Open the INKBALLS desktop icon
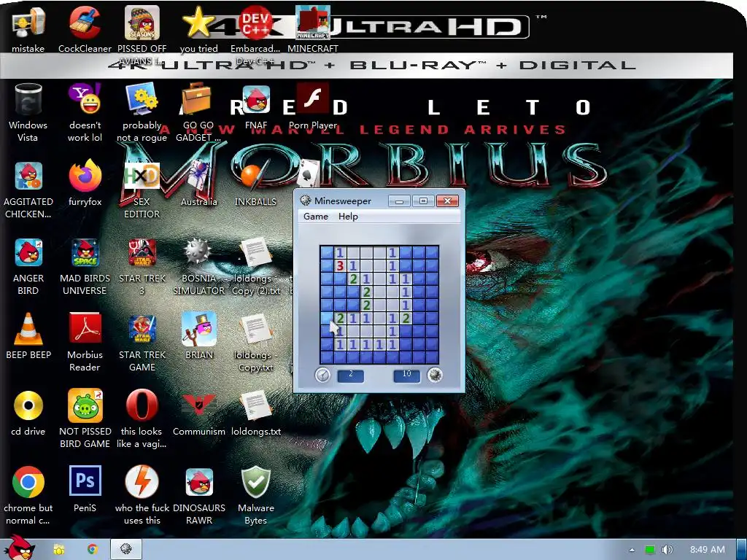Screen dimensions: 747x560 coord(256,183)
